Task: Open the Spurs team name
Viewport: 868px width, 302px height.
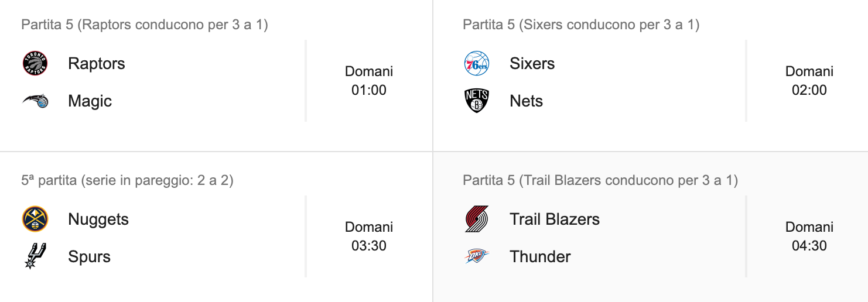Action: (x=89, y=256)
